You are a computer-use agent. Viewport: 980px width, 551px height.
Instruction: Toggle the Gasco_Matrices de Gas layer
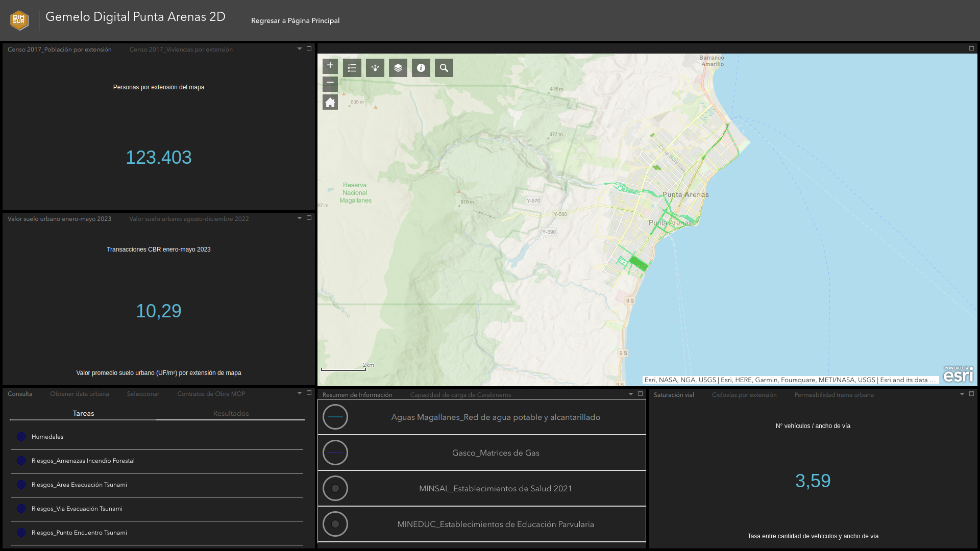[x=335, y=453]
